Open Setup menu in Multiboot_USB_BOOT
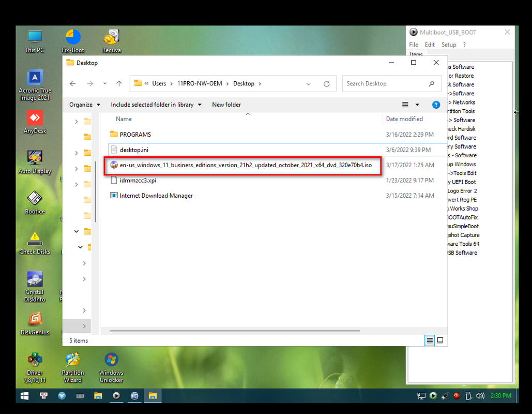Image resolution: width=532 pixels, height=414 pixels. click(449, 45)
